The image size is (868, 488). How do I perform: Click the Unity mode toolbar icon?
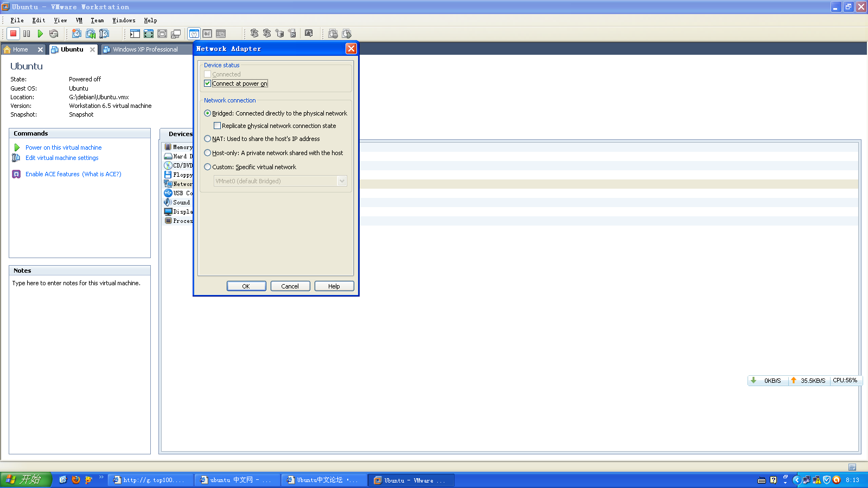pyautogui.click(x=176, y=34)
